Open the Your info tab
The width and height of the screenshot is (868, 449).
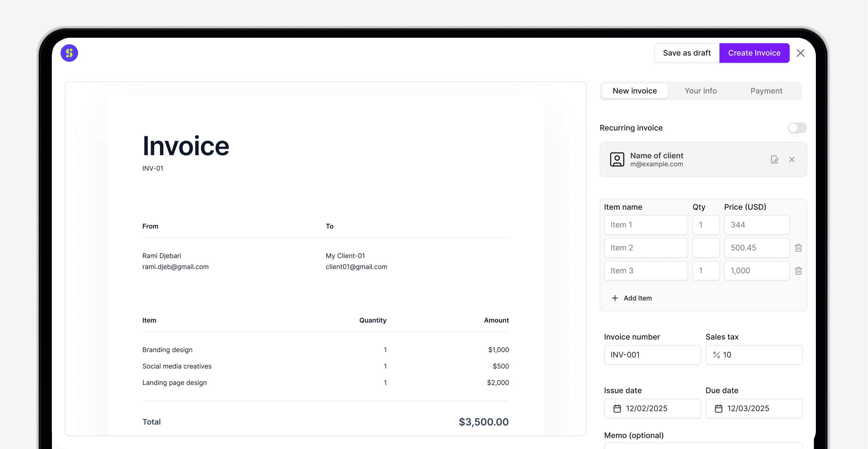pos(701,90)
